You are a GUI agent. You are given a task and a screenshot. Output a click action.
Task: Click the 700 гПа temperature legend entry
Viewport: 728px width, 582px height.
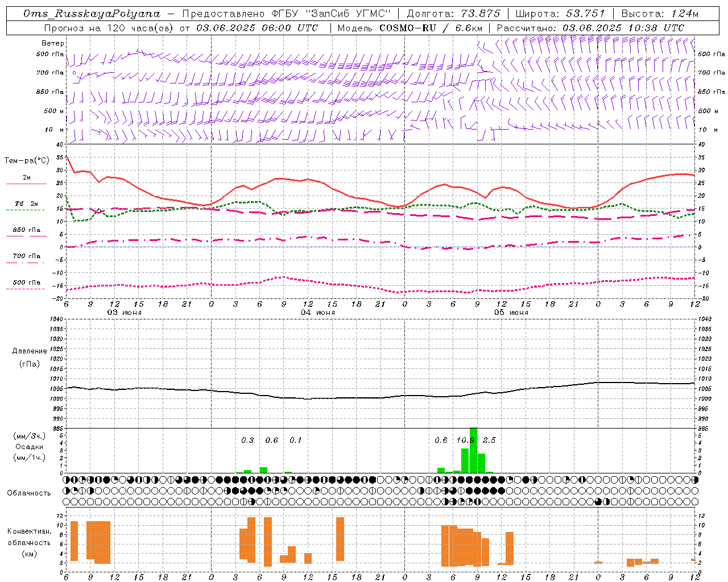[x=26, y=256]
